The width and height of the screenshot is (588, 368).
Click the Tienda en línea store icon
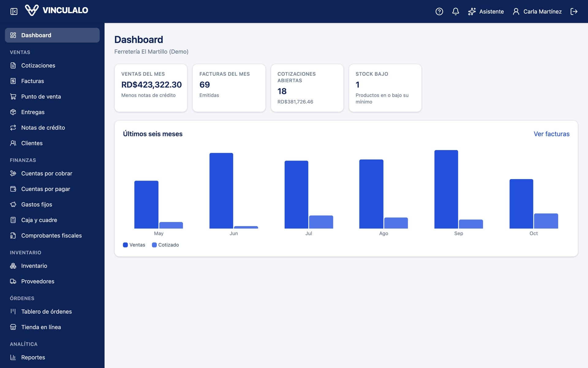tap(13, 327)
